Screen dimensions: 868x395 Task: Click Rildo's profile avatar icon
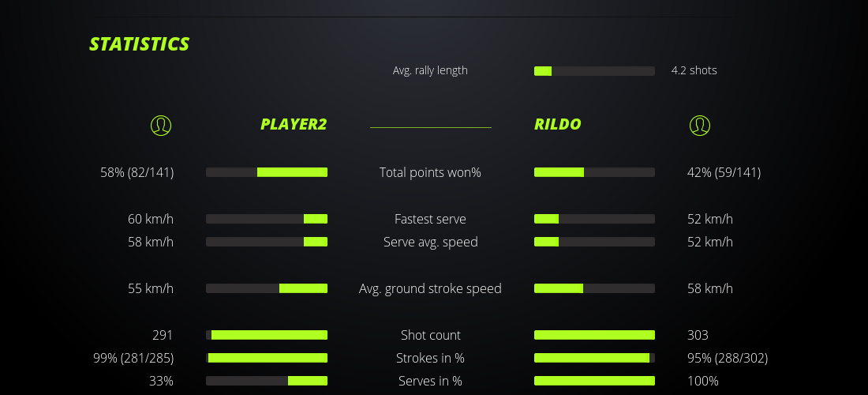(700, 125)
